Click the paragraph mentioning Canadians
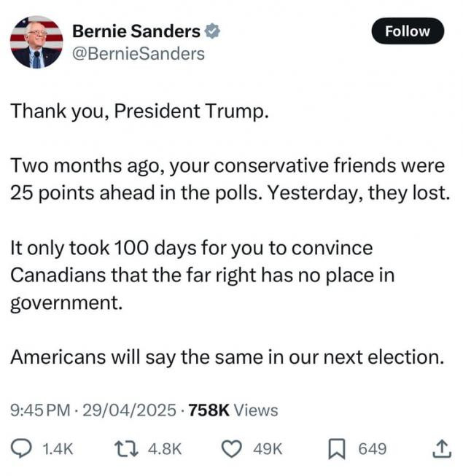 [x=203, y=276]
